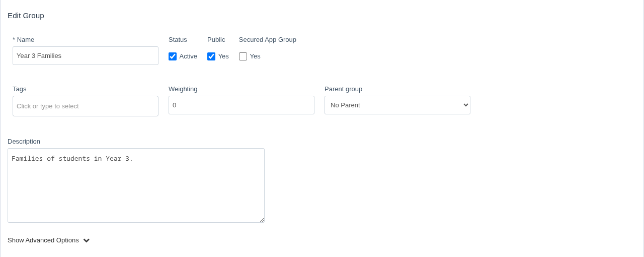Click the Edit Group heading

tap(26, 16)
